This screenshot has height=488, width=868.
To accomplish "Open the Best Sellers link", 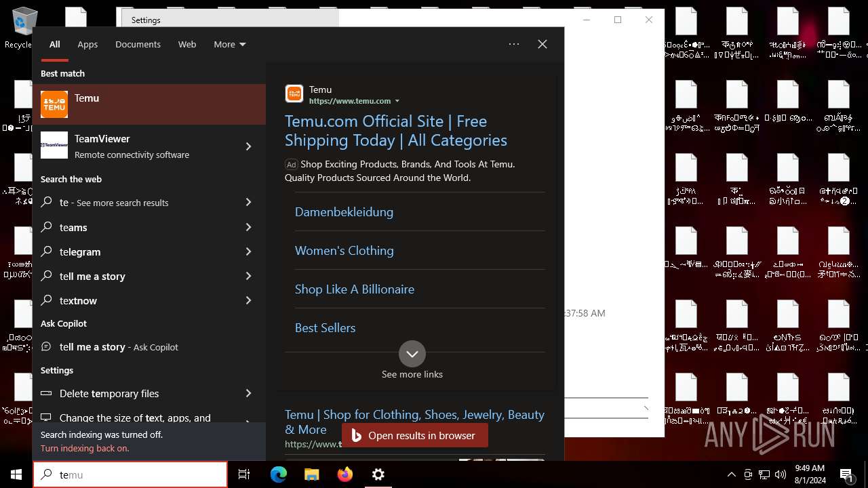I will pyautogui.click(x=325, y=327).
